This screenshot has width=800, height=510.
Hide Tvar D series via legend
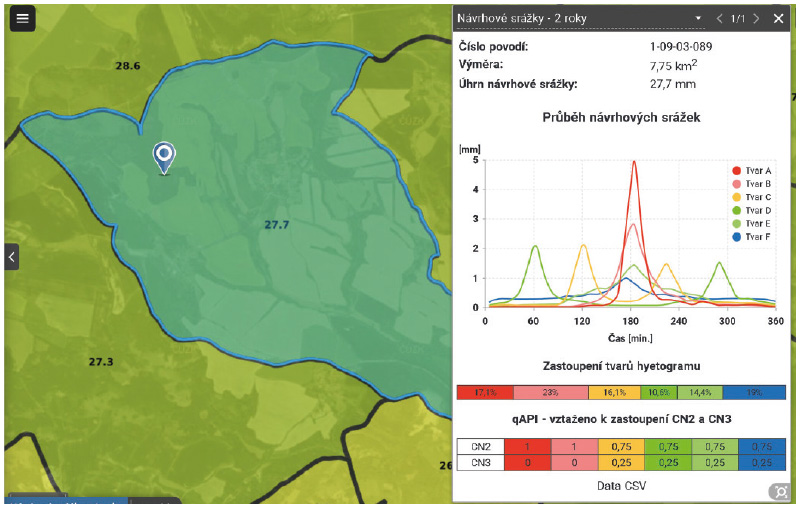751,210
